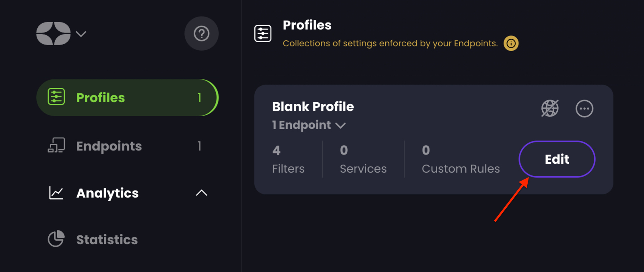Collapse the Analytics section with its chevron
Viewport: 644px width, 272px height.
tap(201, 193)
